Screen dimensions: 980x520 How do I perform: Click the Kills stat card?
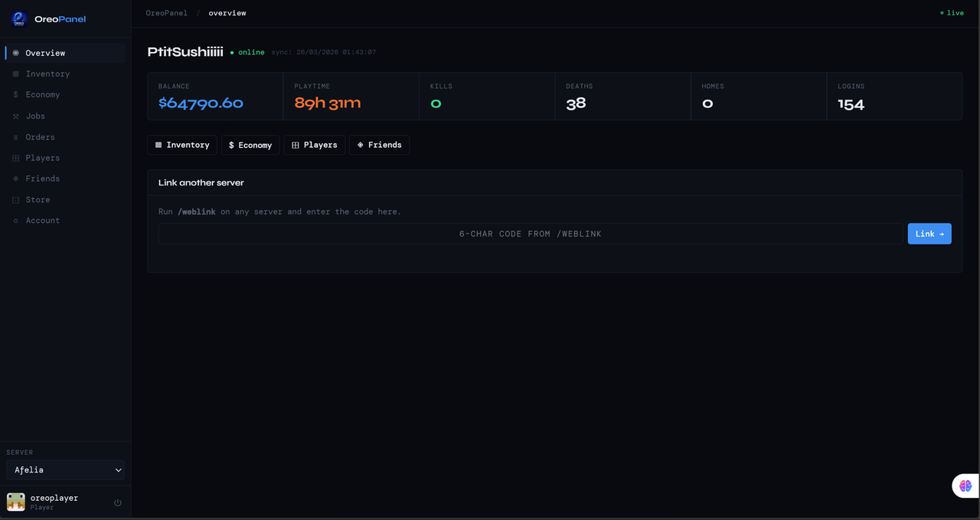[487, 96]
